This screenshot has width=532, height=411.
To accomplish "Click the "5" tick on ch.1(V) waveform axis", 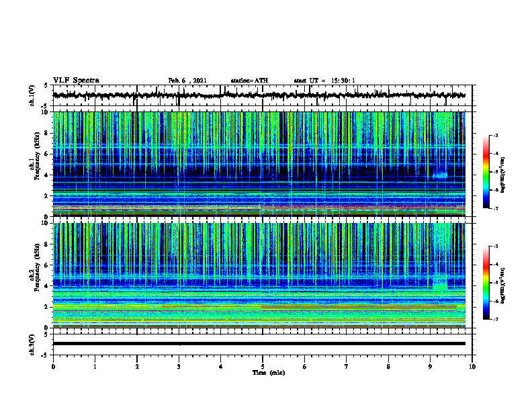I will tap(46, 86).
